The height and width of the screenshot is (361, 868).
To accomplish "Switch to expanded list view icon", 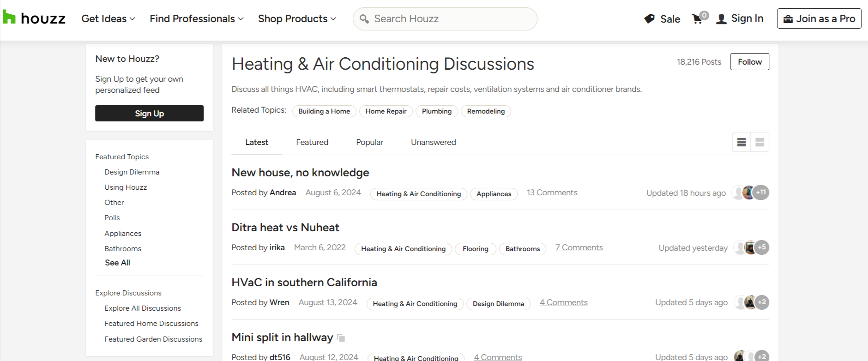I will (760, 142).
